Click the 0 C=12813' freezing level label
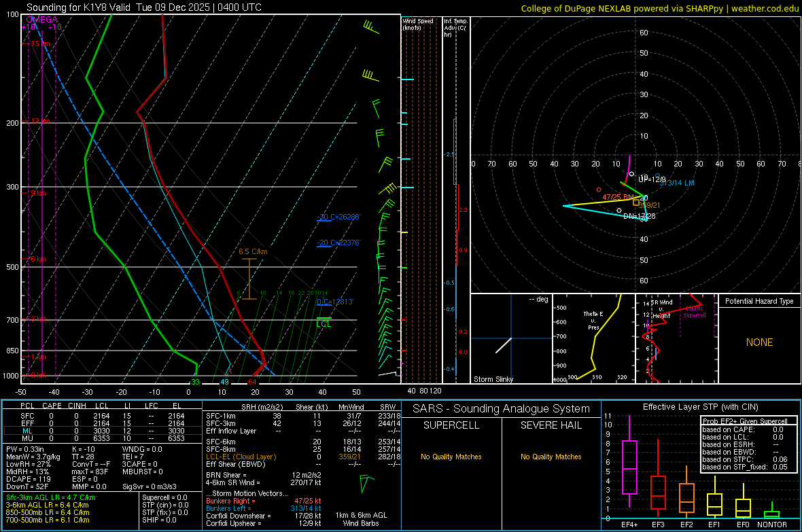The image size is (802, 532). point(335,302)
